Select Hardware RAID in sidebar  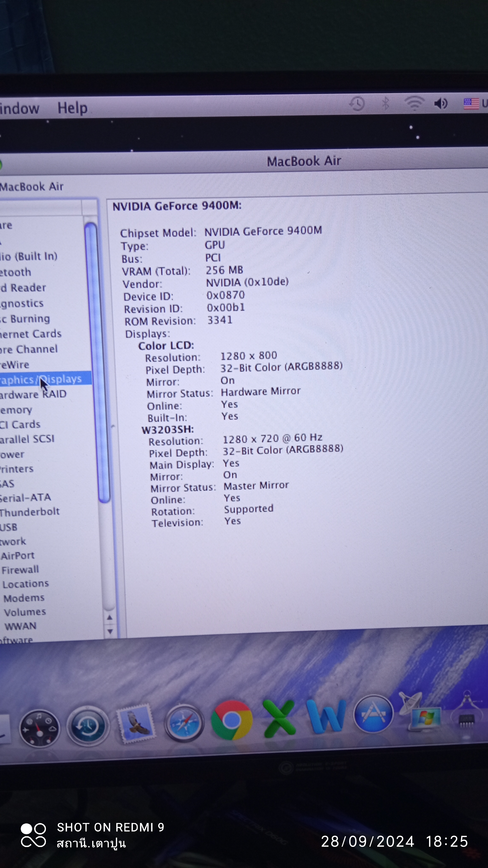[33, 394]
